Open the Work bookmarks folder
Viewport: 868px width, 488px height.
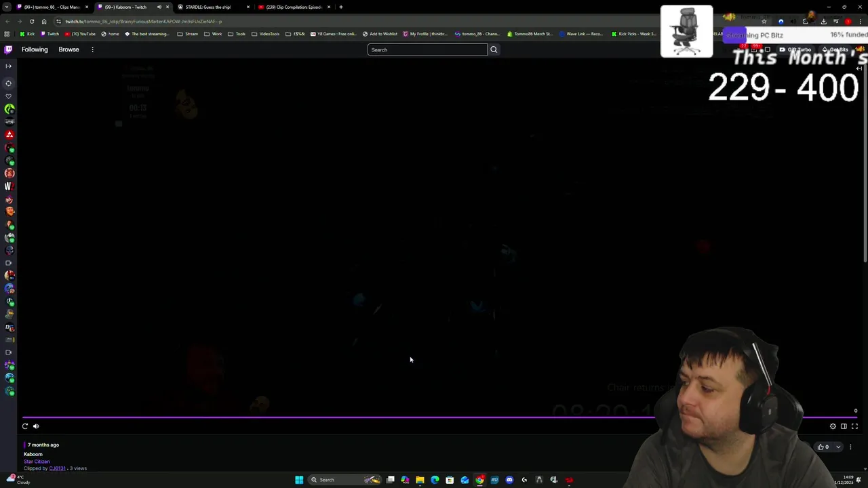(x=213, y=34)
